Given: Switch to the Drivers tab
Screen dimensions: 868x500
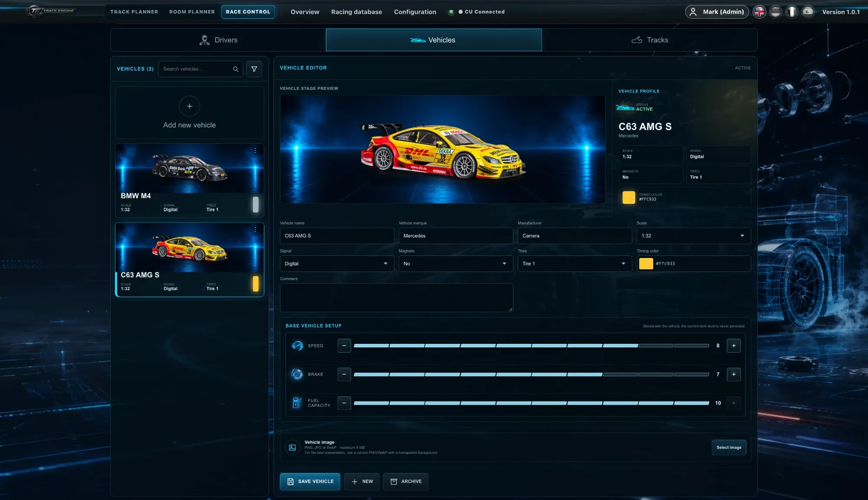Looking at the screenshot, I should 218,40.
